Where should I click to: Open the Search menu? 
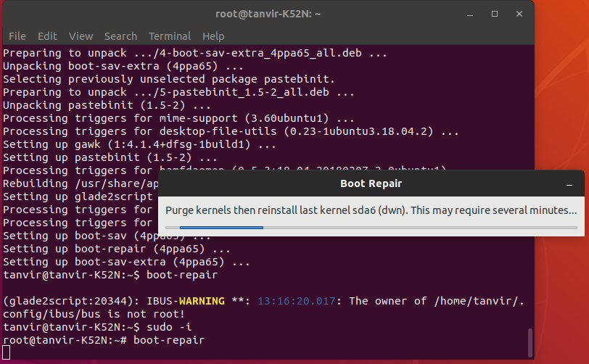[120, 36]
